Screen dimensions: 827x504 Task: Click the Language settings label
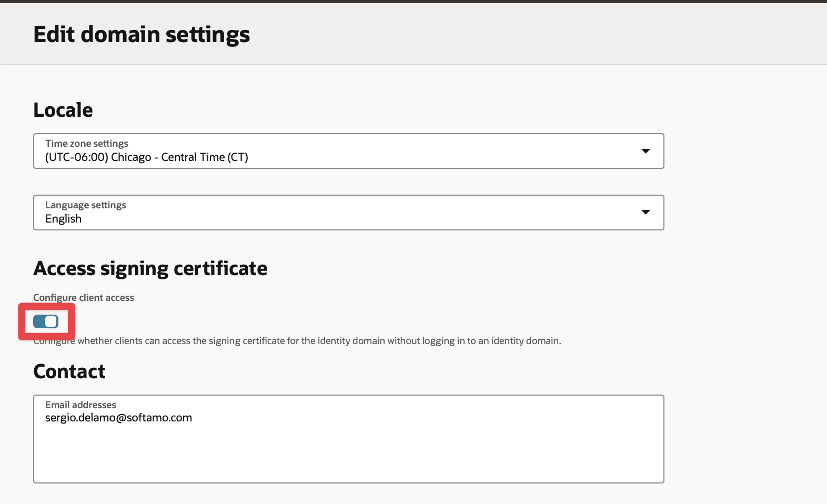tap(86, 205)
